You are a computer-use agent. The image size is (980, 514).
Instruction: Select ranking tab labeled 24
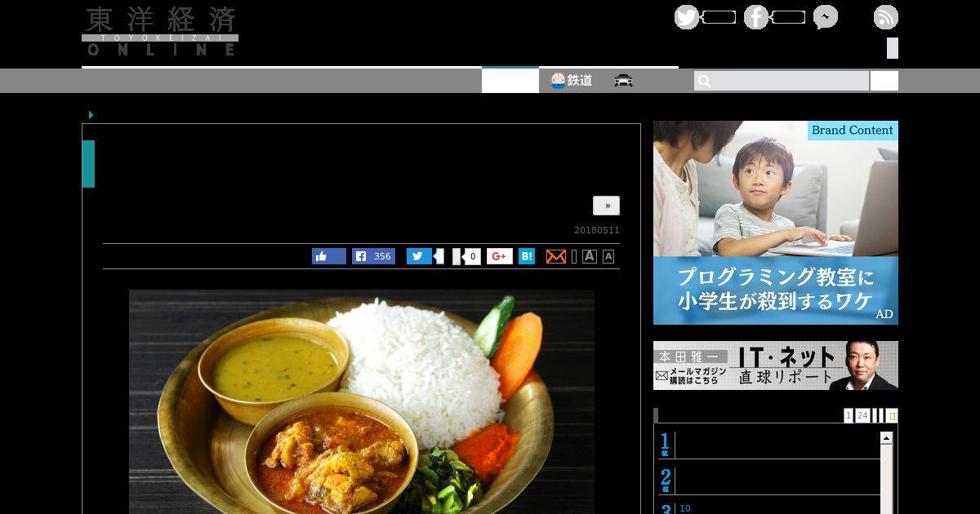(x=862, y=415)
